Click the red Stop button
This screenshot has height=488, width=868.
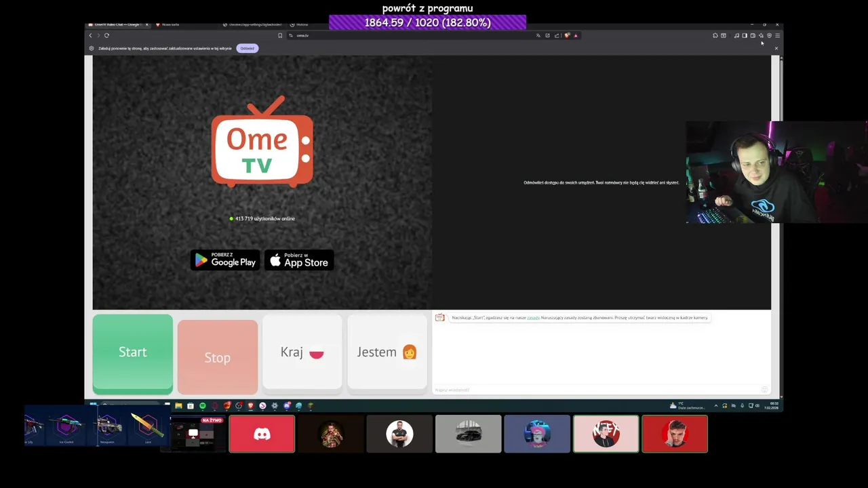pos(218,357)
